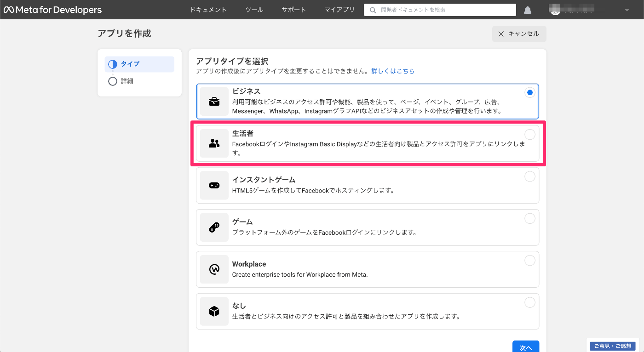644x352 pixels.
Task: Click the 次へ button
Action: (526, 347)
